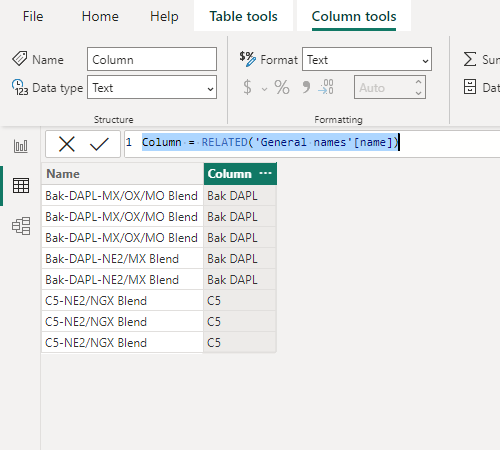Screen dimensions: 500x450
Task: Click the Data category icon
Action: click(x=470, y=87)
